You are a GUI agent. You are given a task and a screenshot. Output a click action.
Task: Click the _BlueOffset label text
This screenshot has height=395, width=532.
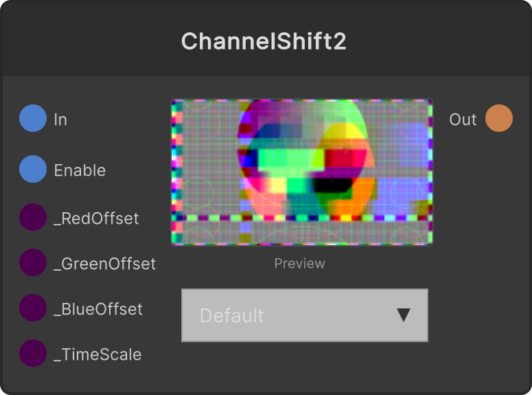[x=98, y=309]
